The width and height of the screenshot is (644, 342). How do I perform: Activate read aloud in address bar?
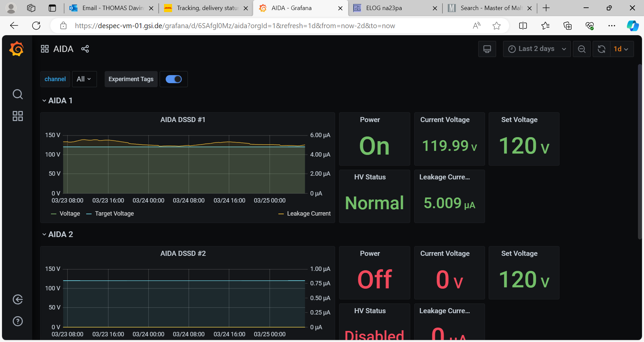coord(477,25)
